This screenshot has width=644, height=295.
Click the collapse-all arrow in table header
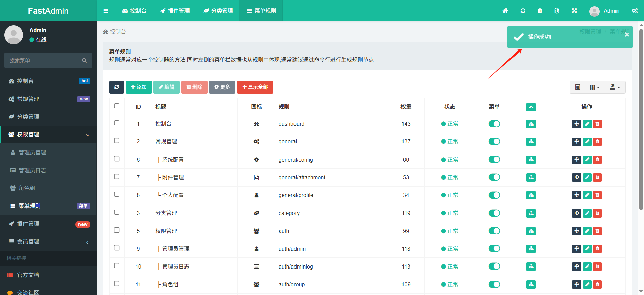[531, 107]
